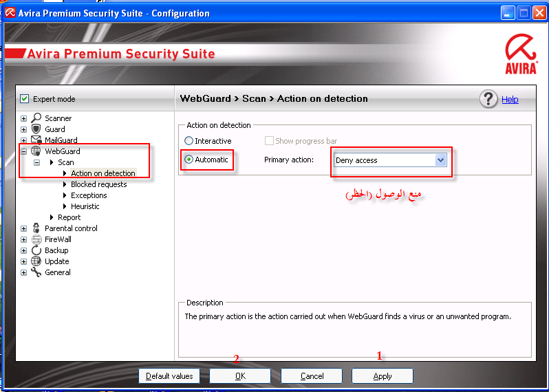Screen dimensions: 549x392
Task: Select the MailGuard label in tree
Action: (61, 140)
